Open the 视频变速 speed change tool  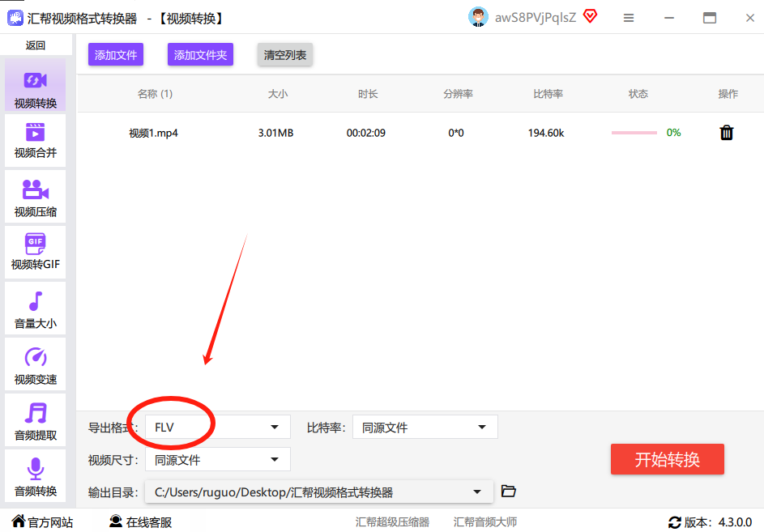point(36,364)
